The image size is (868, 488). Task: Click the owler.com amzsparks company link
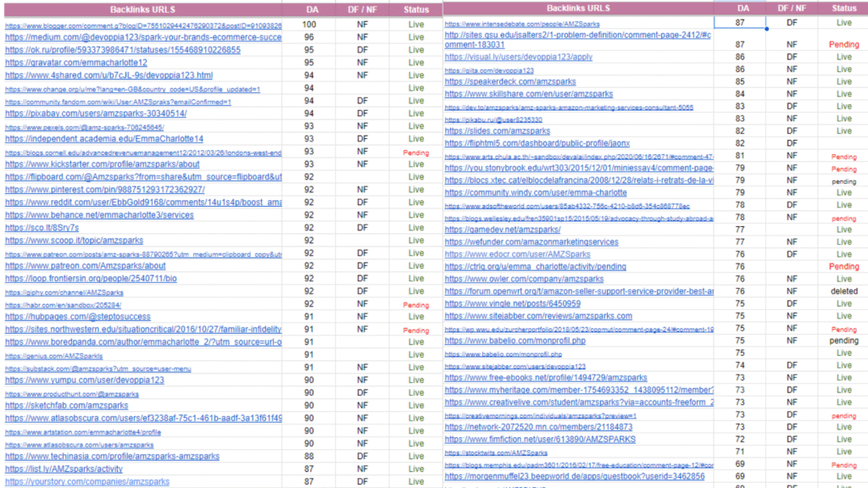[524, 279]
